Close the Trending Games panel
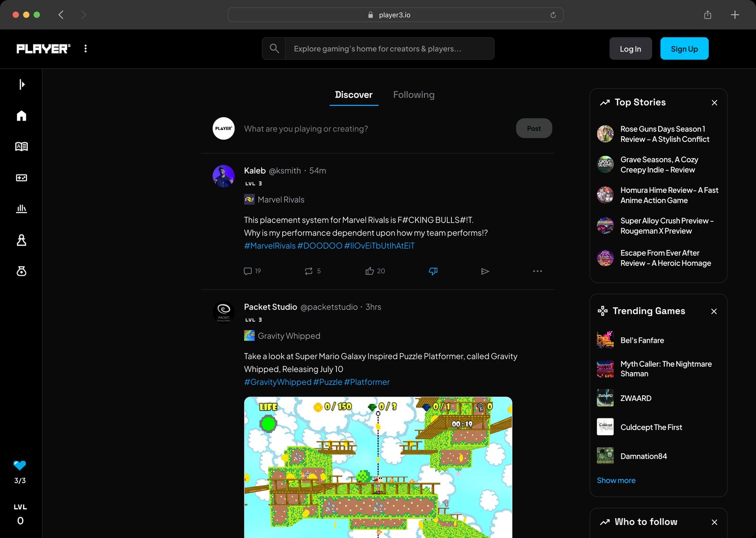The image size is (756, 538). tap(714, 311)
